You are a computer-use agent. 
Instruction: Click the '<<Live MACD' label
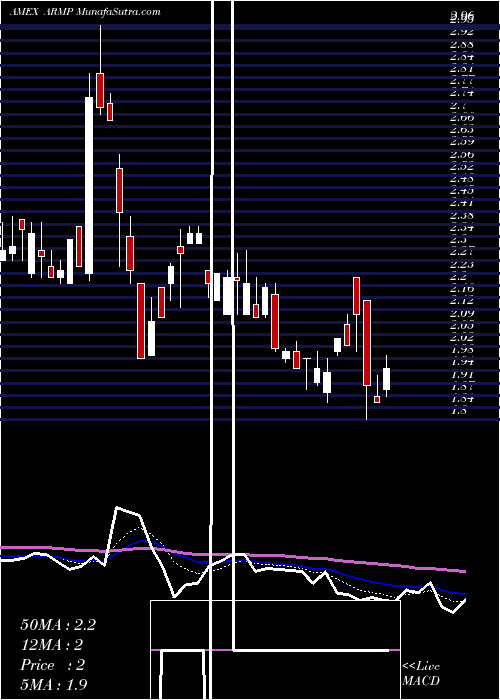421,674
